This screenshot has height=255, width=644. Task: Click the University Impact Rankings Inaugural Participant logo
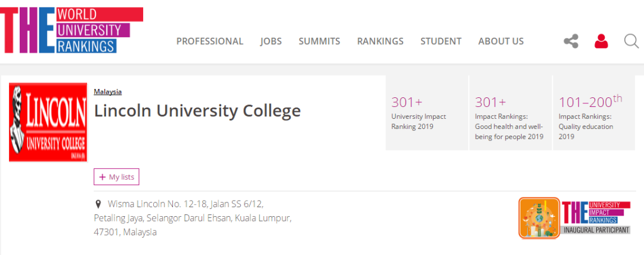[596, 217]
